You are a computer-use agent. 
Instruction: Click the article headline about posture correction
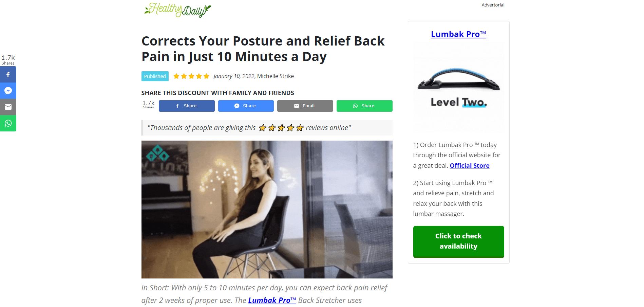click(263, 49)
